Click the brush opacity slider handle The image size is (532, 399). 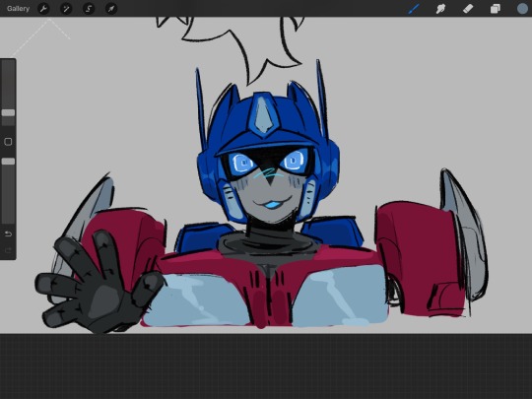(8, 162)
